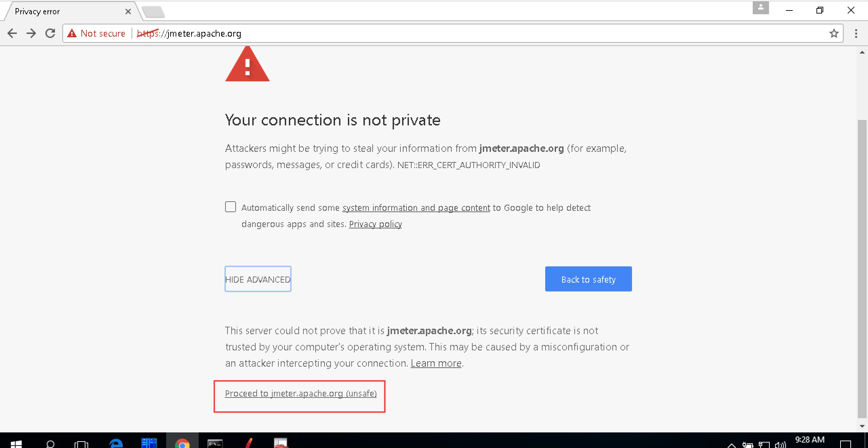Open Apache JMeter from the taskbar
The image size is (868, 448).
(x=249, y=442)
